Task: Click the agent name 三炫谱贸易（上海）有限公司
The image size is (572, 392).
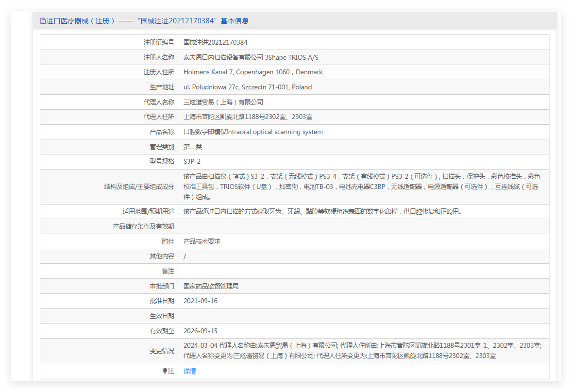Action: pyautogui.click(x=223, y=102)
